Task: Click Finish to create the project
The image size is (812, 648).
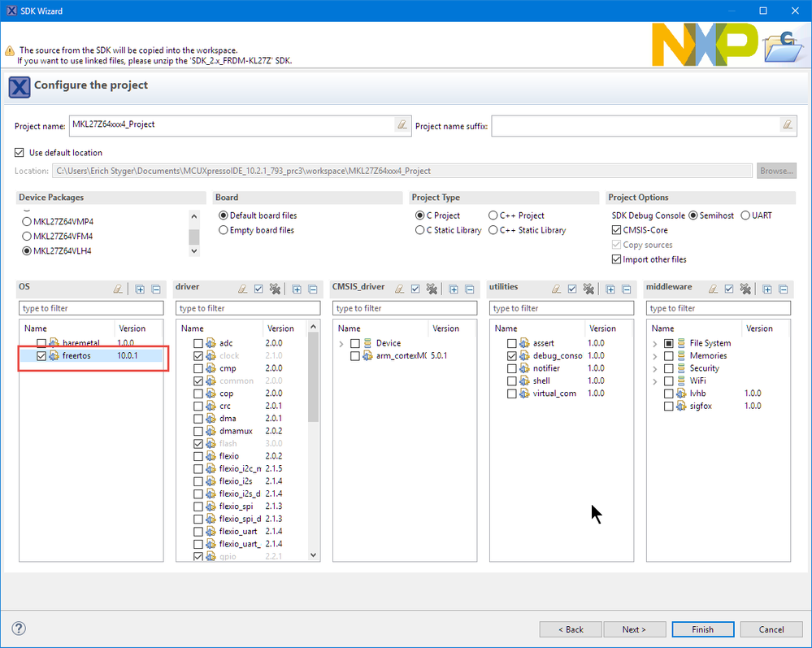Action: [x=703, y=629]
